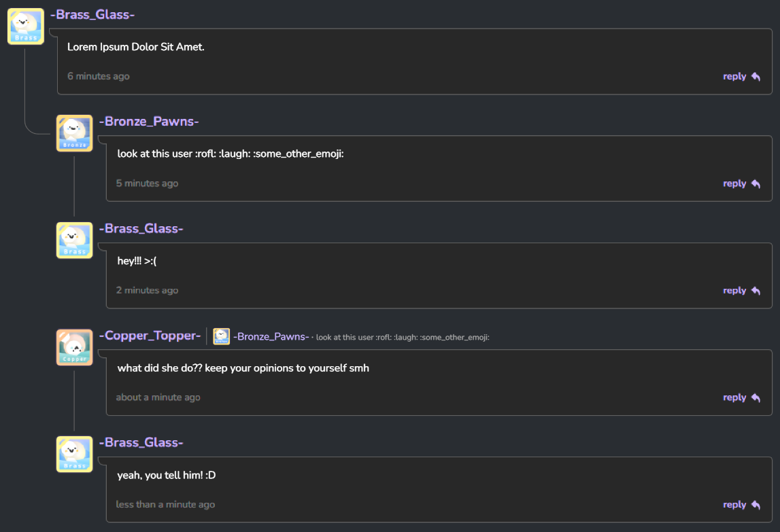Click the 'about a minute ago' timestamp
This screenshot has height=532, width=780.
[x=158, y=397]
